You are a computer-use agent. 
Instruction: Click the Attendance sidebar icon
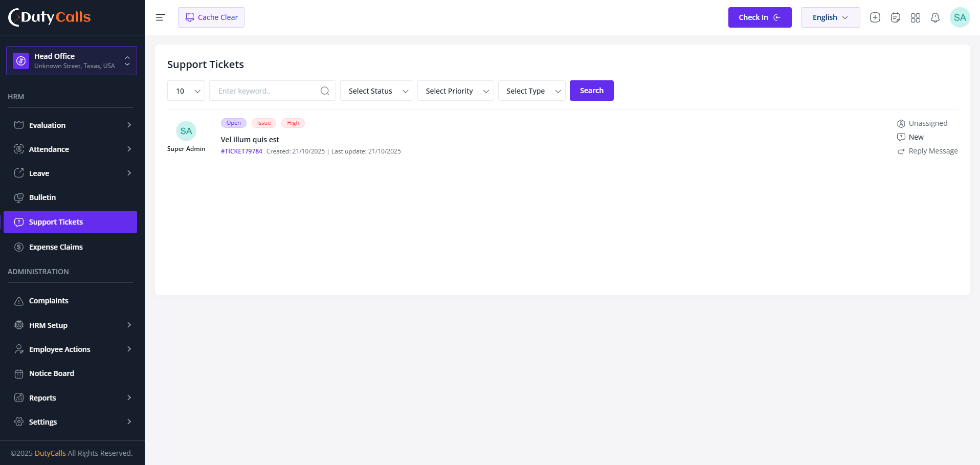coord(19,149)
